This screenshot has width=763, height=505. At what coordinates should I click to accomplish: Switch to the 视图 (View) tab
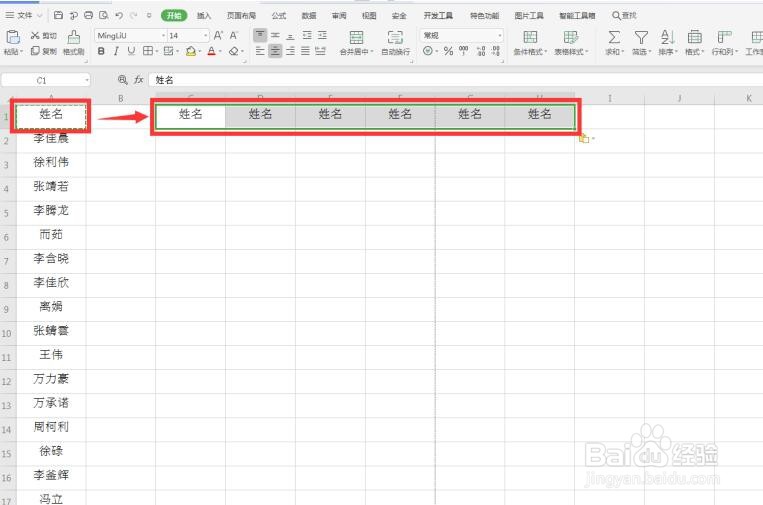[x=369, y=16]
